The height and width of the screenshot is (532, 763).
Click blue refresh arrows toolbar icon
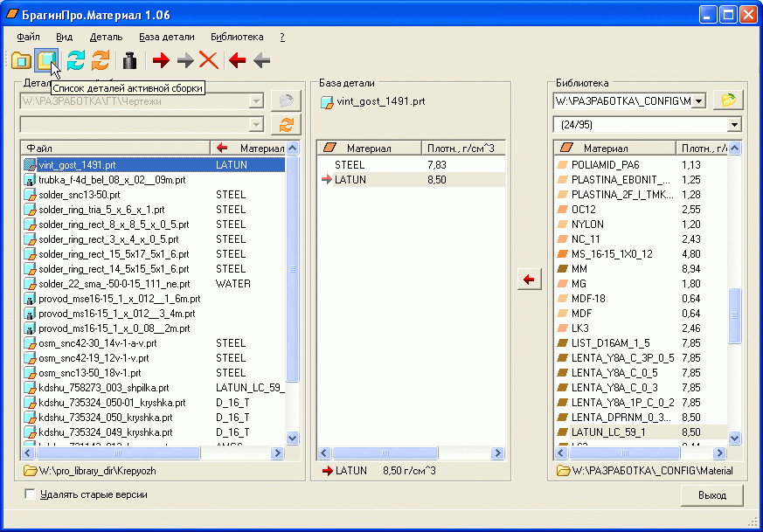coord(76,61)
